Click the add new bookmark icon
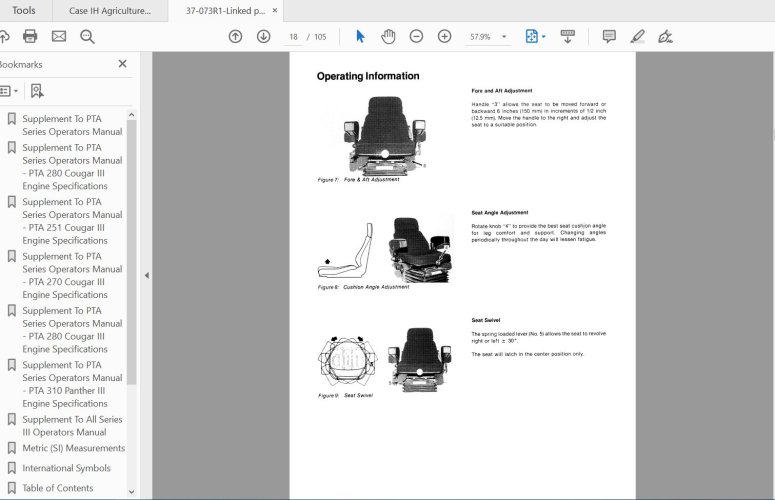This screenshot has width=775, height=500. coord(37,91)
